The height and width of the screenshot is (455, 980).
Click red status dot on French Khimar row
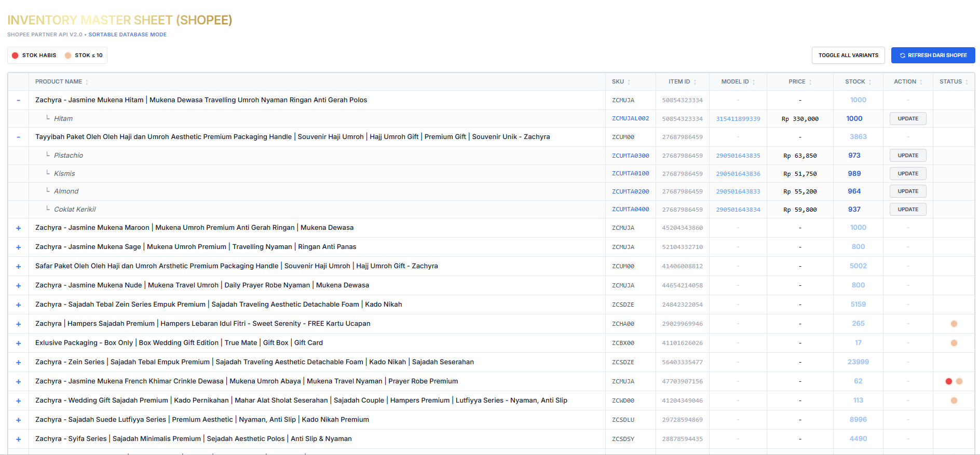point(949,381)
